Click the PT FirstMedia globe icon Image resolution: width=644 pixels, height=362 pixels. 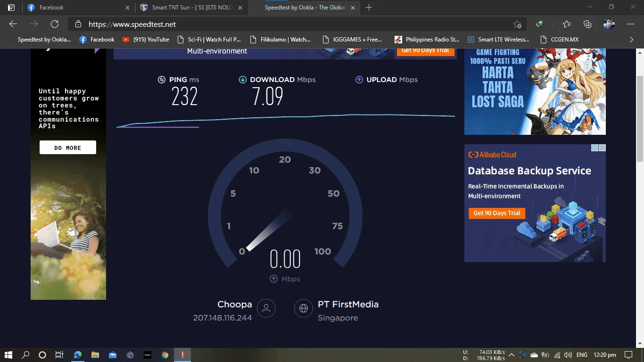tap(304, 308)
